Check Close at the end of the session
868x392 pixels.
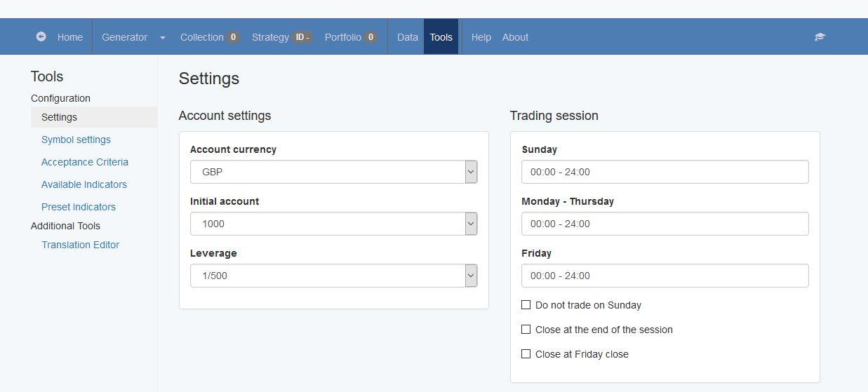(526, 330)
